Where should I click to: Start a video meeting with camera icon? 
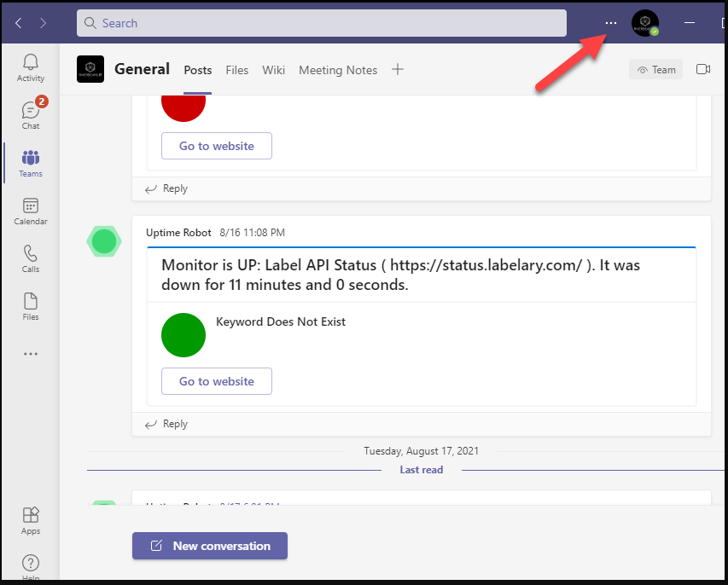pyautogui.click(x=703, y=70)
